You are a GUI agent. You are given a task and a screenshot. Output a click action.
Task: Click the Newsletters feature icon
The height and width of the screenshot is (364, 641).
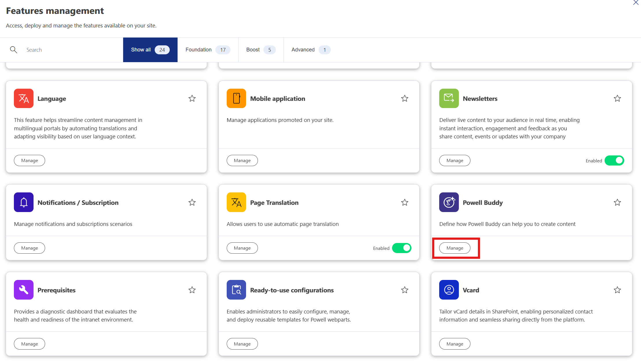449,99
